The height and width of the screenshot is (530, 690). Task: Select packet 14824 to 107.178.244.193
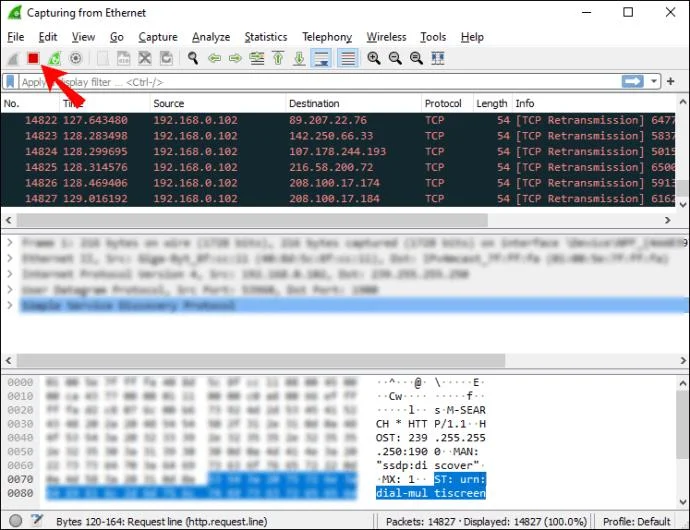point(338,151)
